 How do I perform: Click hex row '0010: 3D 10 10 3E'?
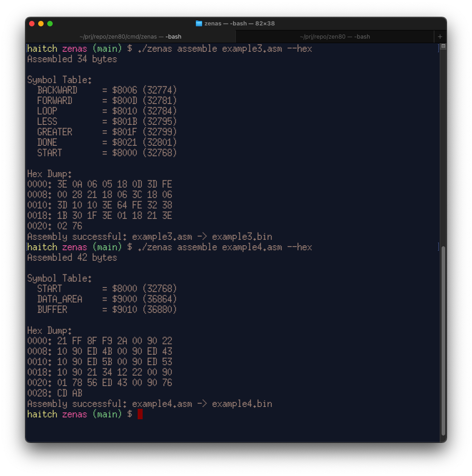[x=99, y=205]
